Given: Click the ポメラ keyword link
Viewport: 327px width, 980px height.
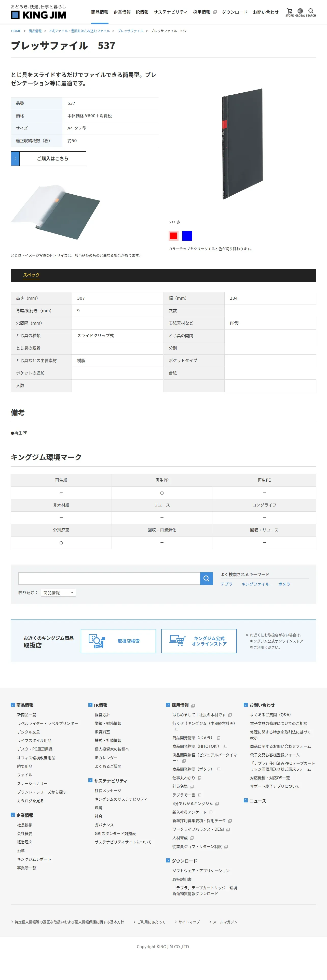Looking at the screenshot, I should click(284, 584).
